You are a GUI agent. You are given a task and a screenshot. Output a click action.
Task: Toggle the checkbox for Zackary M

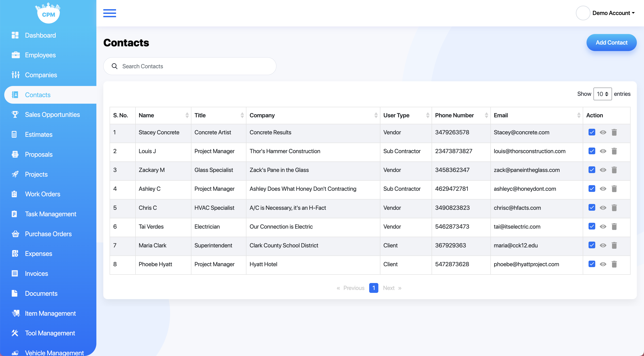coord(592,170)
